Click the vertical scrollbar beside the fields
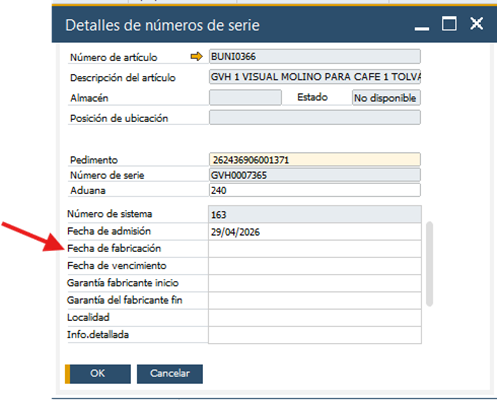Screen dimensions: 497x400 point(430,263)
